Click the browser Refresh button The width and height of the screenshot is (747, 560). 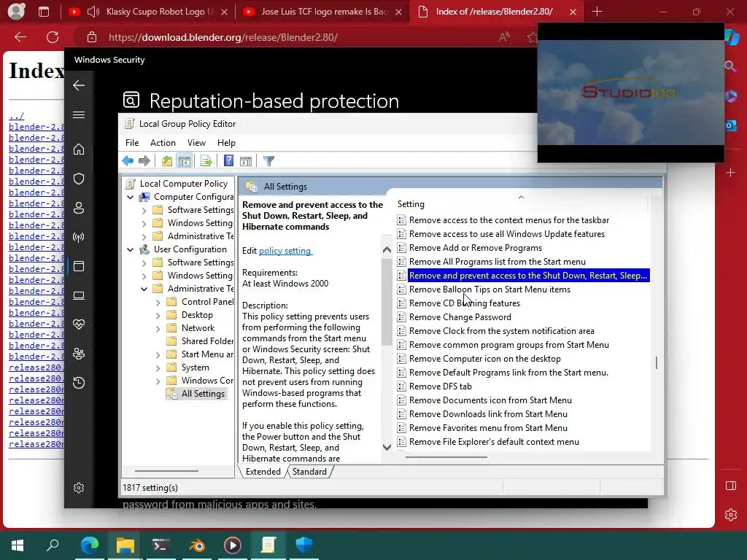pos(53,37)
